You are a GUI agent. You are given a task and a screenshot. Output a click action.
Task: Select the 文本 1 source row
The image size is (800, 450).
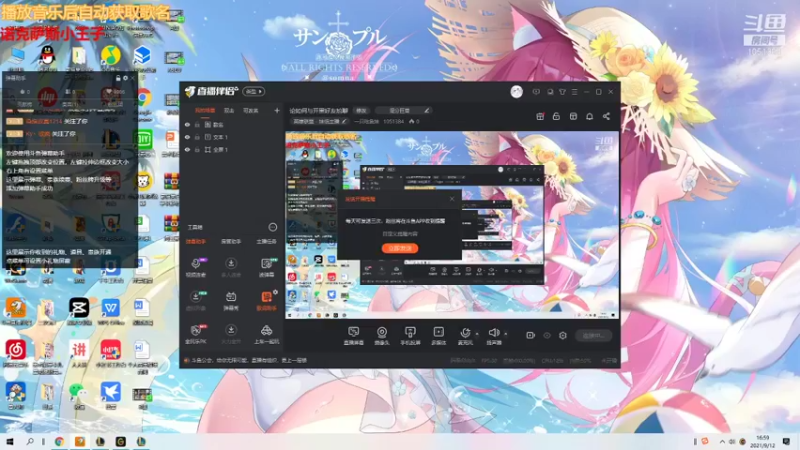[x=232, y=137]
